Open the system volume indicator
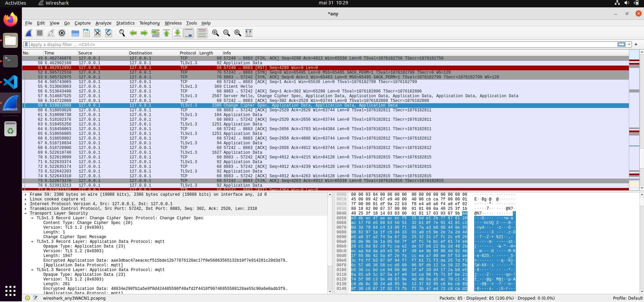Image resolution: width=644 pixels, height=302 pixels. click(627, 3)
